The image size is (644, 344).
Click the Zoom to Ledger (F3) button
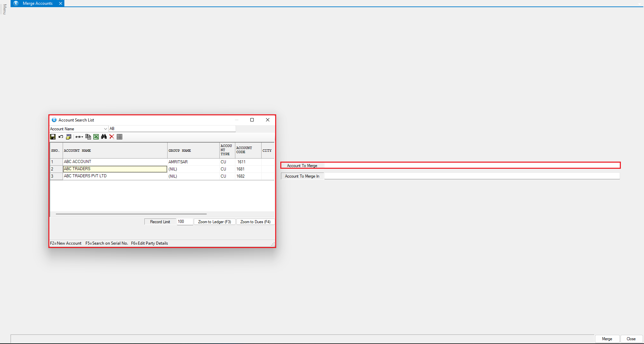click(x=214, y=222)
